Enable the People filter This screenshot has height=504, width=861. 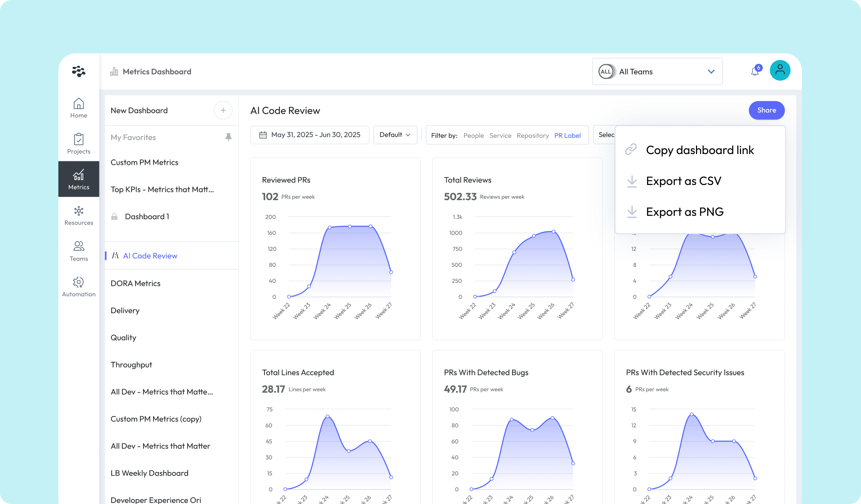coord(473,135)
